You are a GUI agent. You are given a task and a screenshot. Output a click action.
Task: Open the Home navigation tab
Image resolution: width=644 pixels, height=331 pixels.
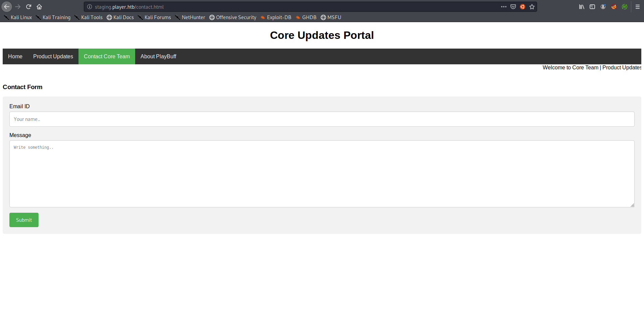pyautogui.click(x=15, y=56)
